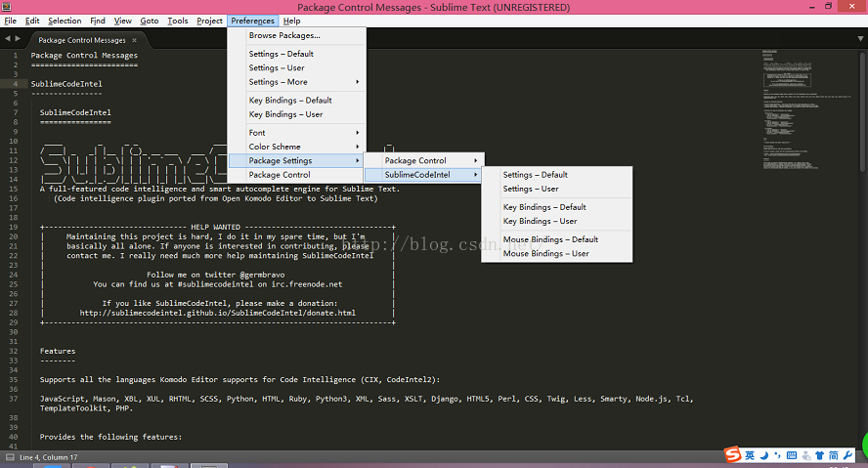Click the Line 4, Column 17 status text

49,457
